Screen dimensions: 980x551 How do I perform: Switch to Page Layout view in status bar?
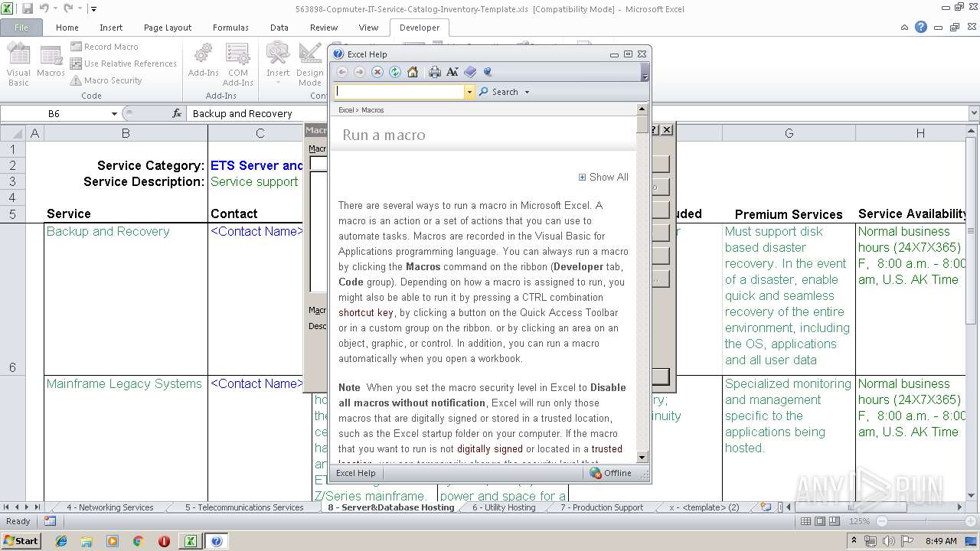(x=820, y=521)
